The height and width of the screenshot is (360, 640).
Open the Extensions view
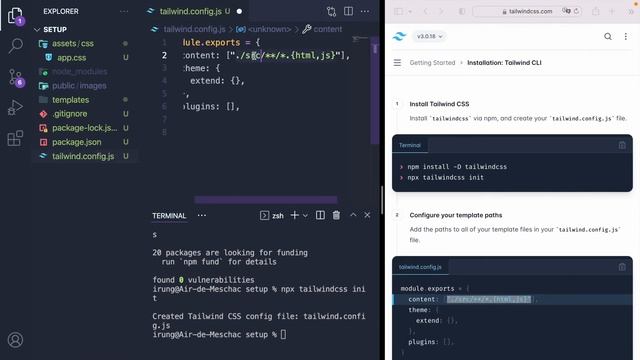point(15,138)
